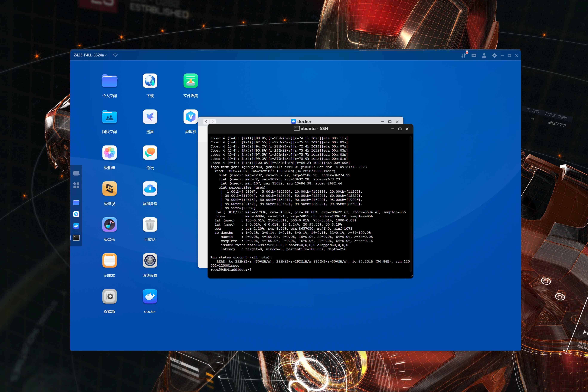588x392 pixels.
Task: Click the terminal vertical scrollbar
Action: (x=411, y=204)
